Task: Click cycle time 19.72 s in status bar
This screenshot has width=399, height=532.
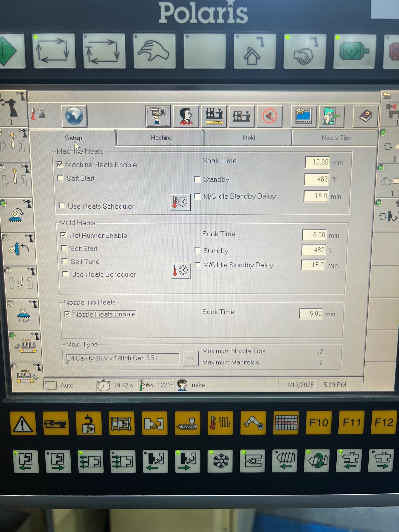Action: (123, 385)
